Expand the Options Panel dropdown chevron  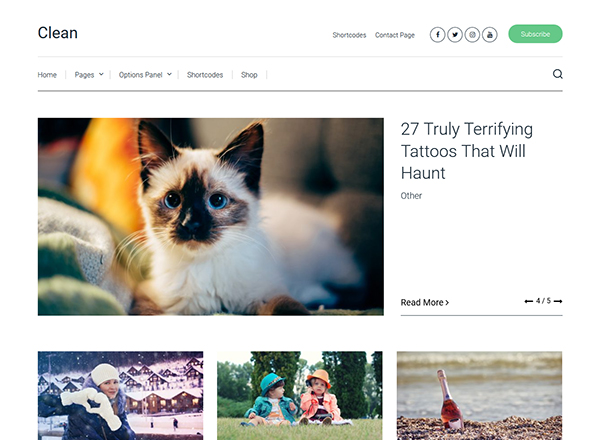tap(169, 74)
